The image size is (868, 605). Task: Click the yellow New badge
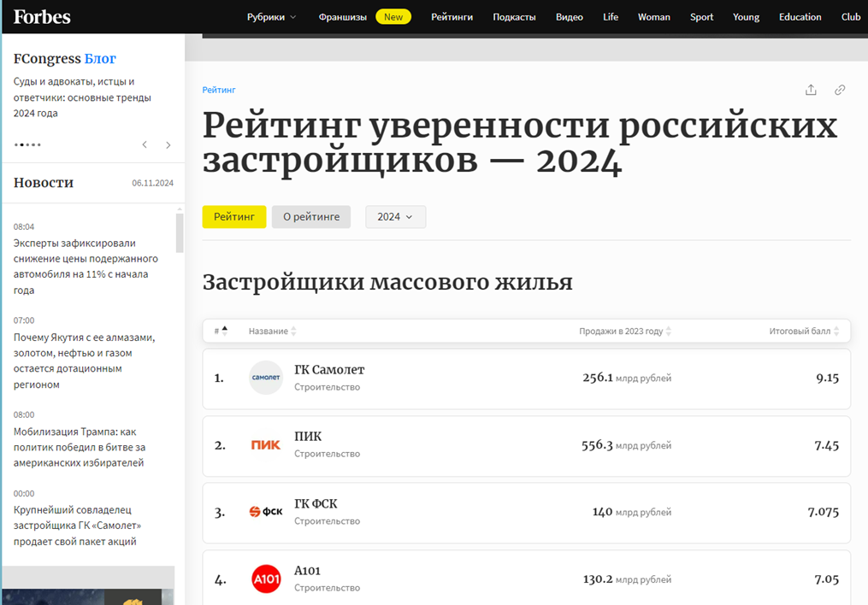[393, 17]
